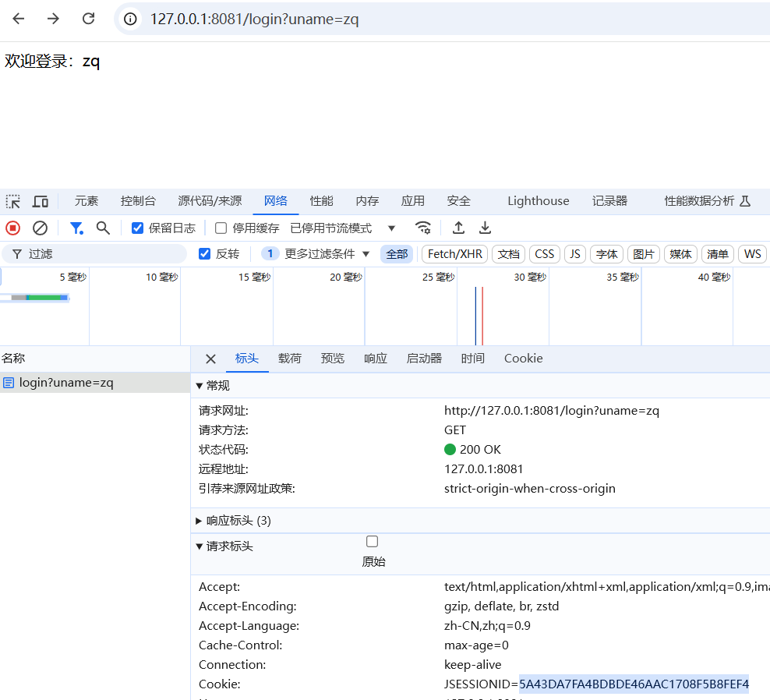Close the request details pane
The height and width of the screenshot is (700, 770).
click(x=210, y=359)
